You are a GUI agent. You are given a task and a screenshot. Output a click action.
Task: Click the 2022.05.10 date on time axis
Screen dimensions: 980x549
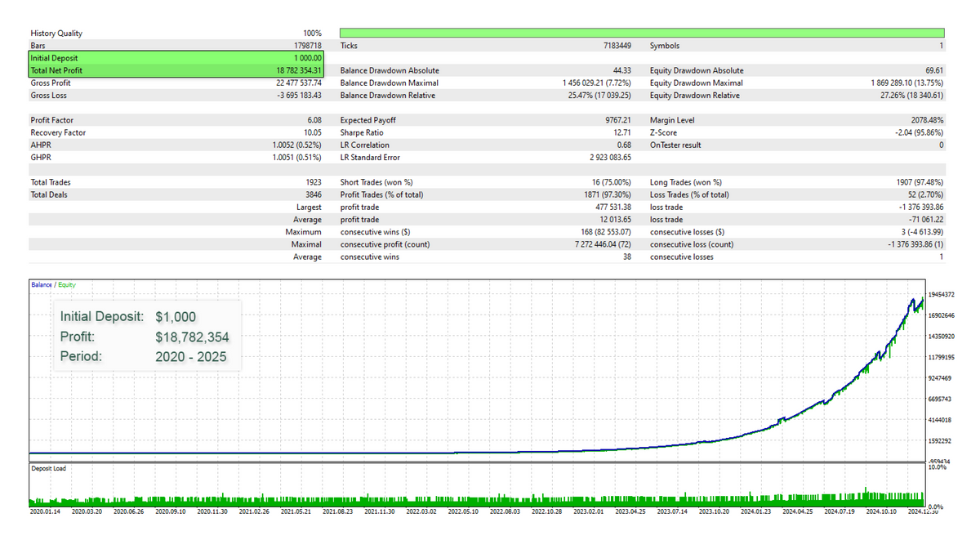pyautogui.click(x=465, y=512)
